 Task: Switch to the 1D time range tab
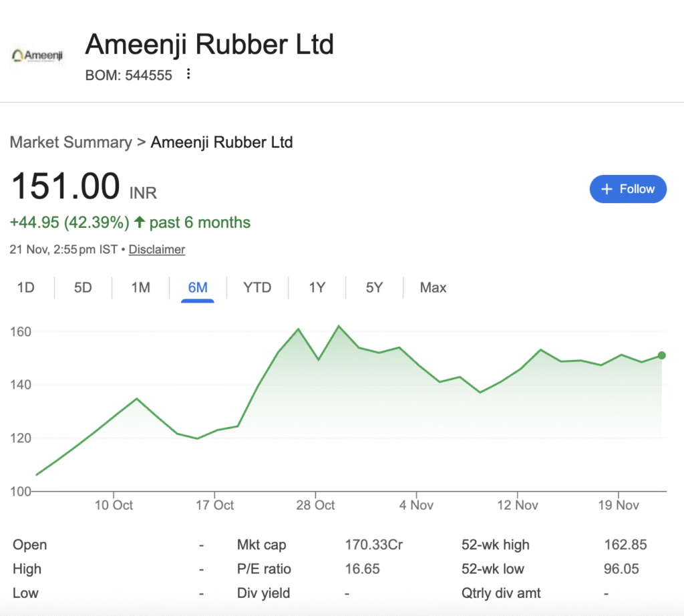click(26, 288)
